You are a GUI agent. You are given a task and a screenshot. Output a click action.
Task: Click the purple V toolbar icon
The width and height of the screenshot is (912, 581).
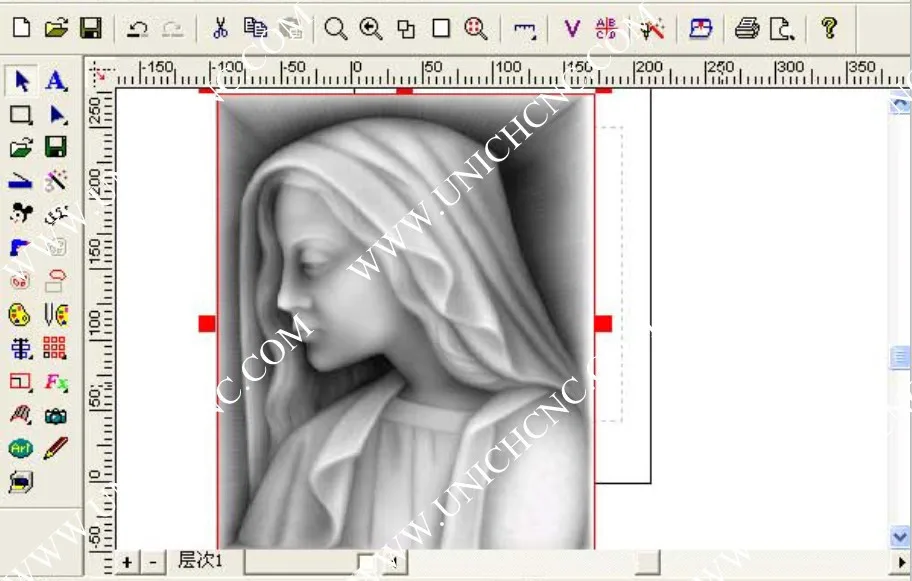(572, 28)
